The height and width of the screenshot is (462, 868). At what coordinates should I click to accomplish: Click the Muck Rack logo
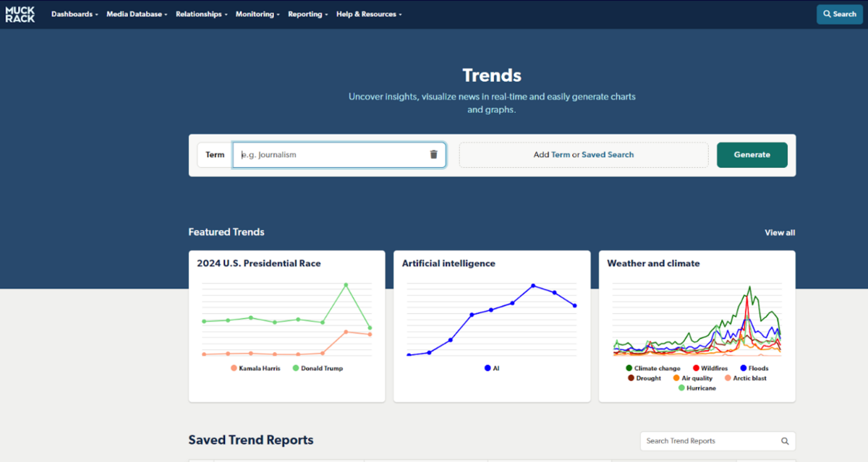pos(20,14)
